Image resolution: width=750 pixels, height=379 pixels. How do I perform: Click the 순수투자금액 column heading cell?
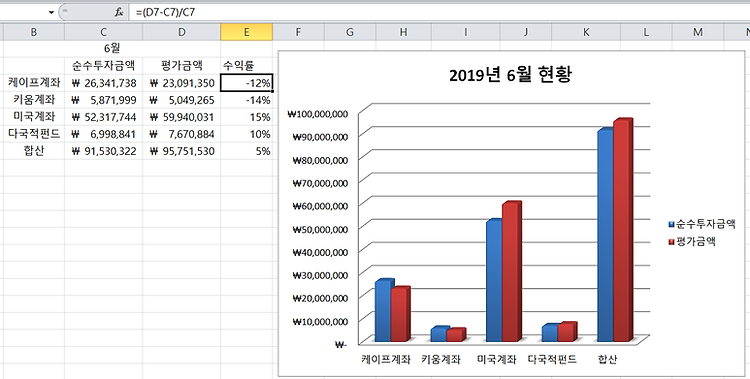tap(103, 66)
